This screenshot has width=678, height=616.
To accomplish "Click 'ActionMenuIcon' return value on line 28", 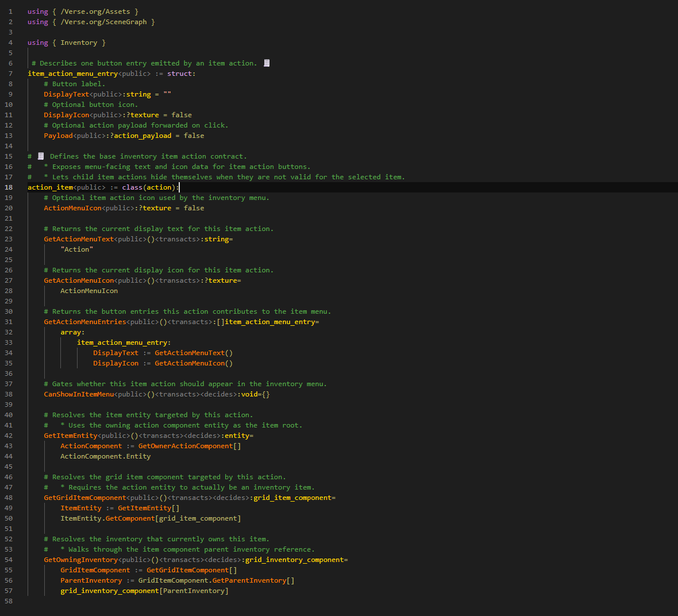I will (89, 291).
